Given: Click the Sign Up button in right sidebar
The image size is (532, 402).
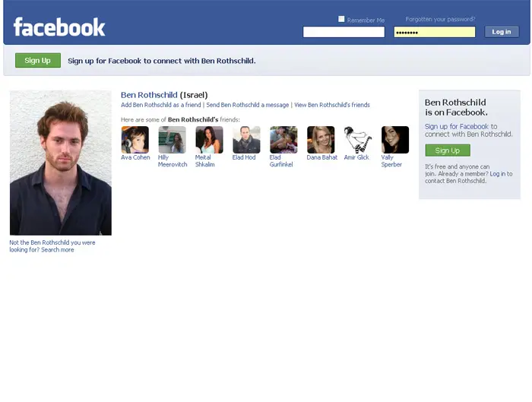Looking at the screenshot, I should coord(448,150).
